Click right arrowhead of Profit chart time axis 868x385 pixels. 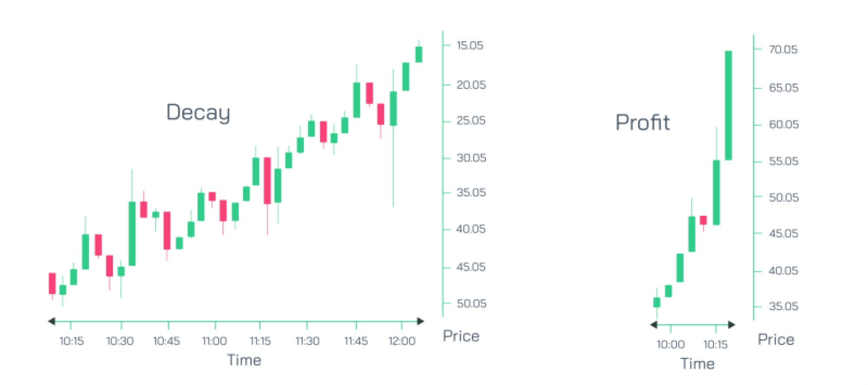tap(731, 324)
